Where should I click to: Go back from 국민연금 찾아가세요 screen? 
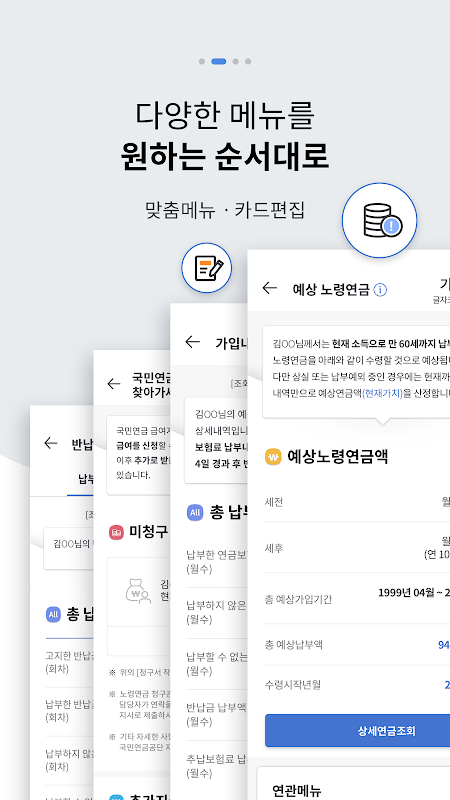114,384
